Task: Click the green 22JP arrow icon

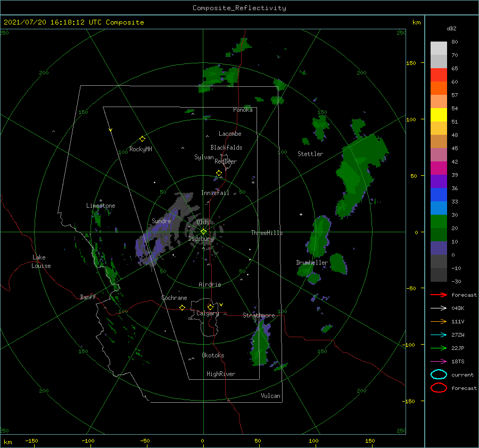Action: 439,348
